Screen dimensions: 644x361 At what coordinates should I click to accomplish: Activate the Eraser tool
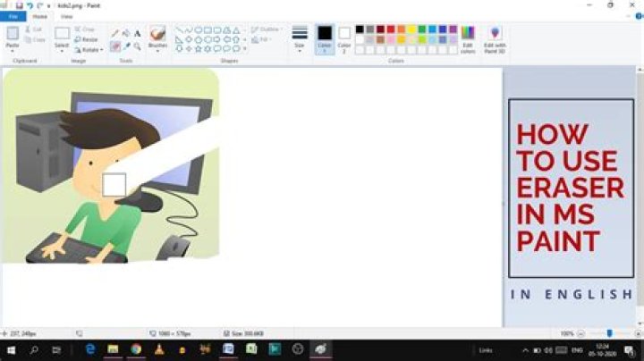114,46
